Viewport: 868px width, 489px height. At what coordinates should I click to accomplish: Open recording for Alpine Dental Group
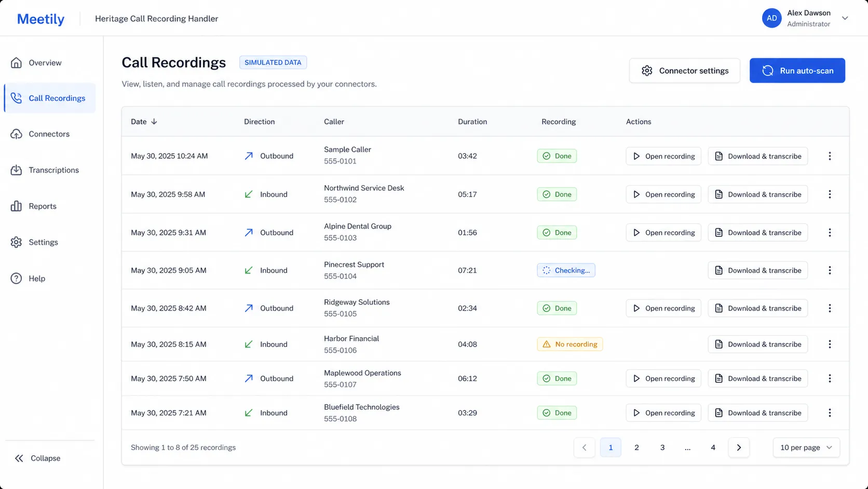(663, 233)
